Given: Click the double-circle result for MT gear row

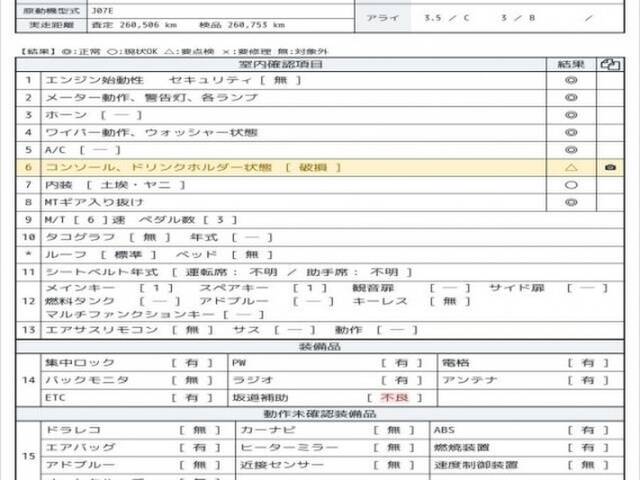Looking at the screenshot, I should tap(571, 202).
